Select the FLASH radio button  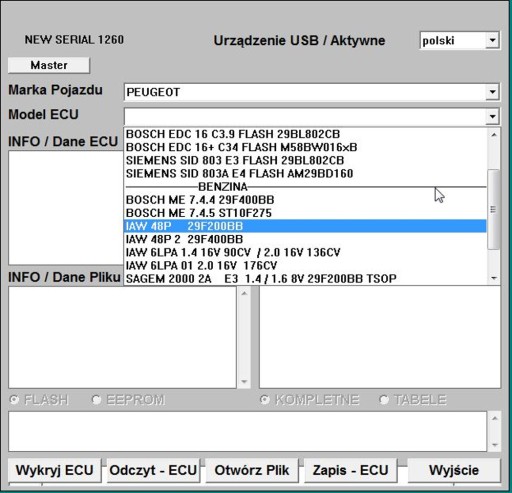(x=14, y=399)
